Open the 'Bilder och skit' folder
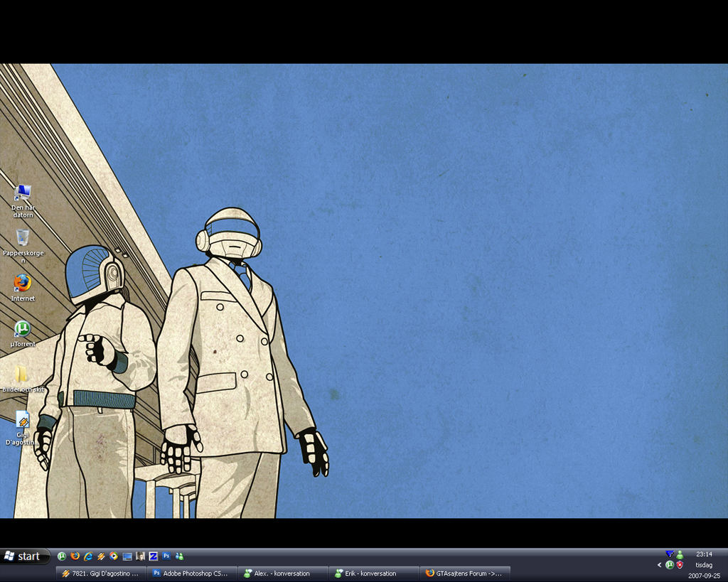The height and width of the screenshot is (582, 728). pyautogui.click(x=23, y=374)
